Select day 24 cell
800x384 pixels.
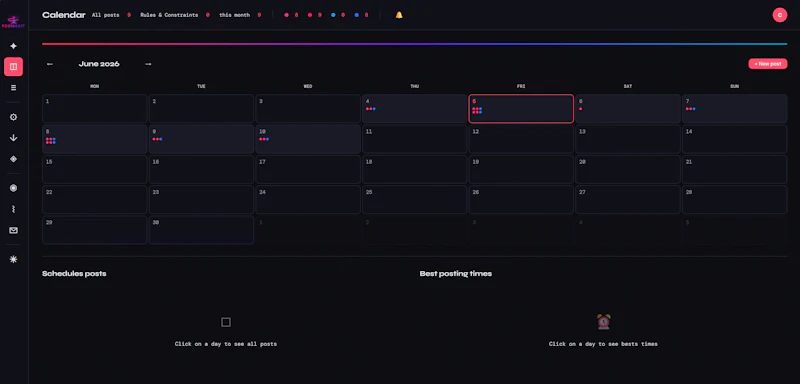(x=308, y=199)
